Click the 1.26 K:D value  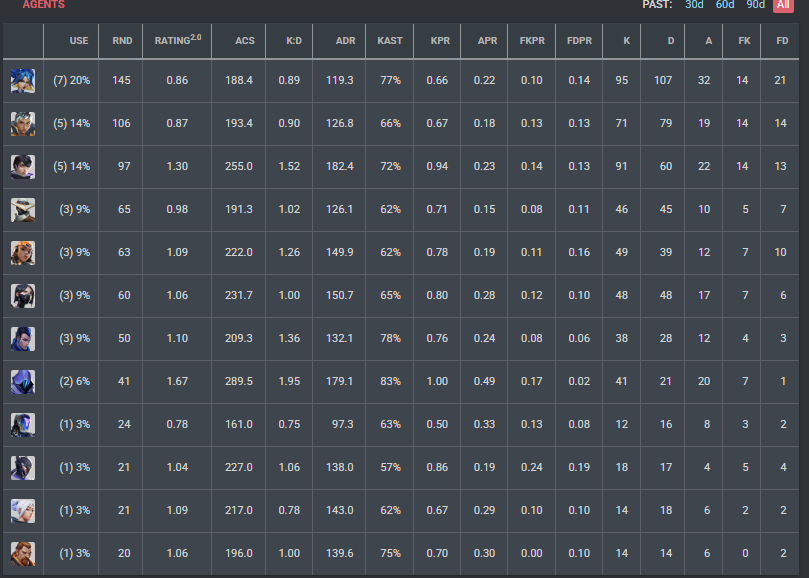coord(289,252)
